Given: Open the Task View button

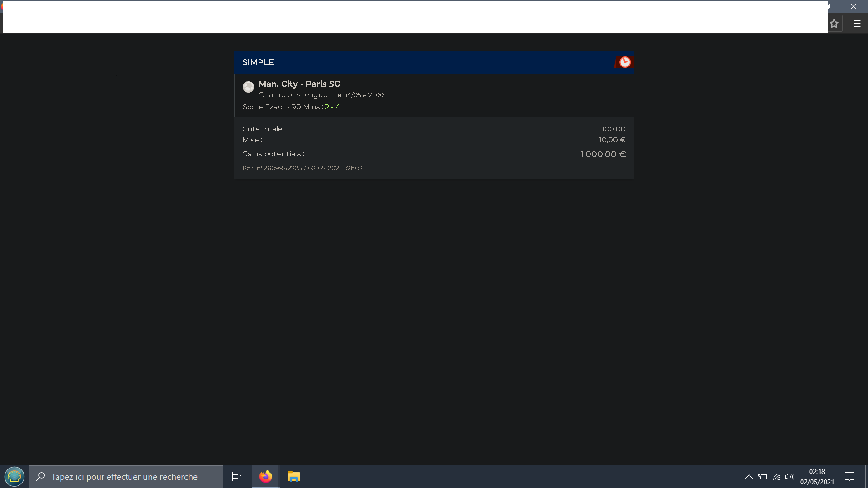Looking at the screenshot, I should [x=237, y=477].
